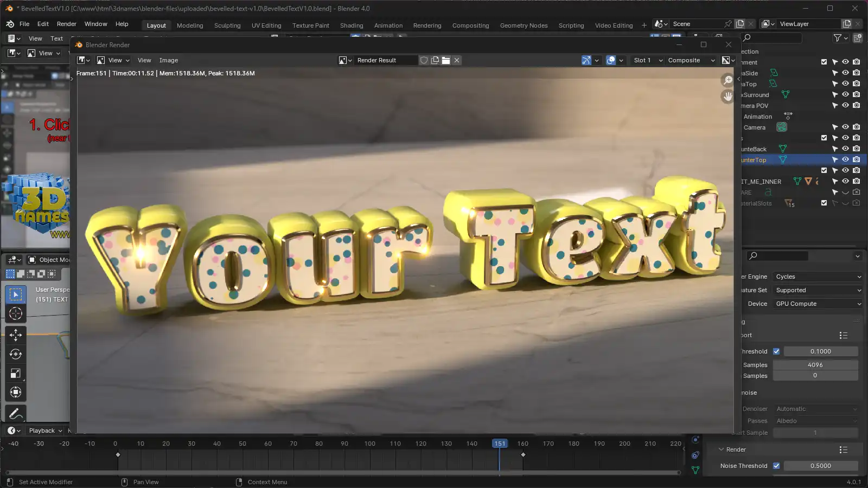The image size is (868, 488).
Task: Toggle exclude checkbox on MaterialSlots collection
Action: tap(824, 203)
